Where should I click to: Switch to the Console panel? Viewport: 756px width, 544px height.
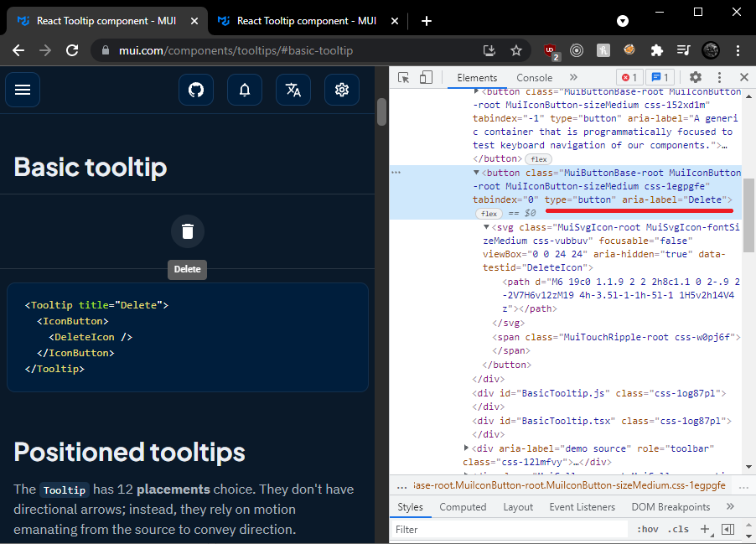534,77
